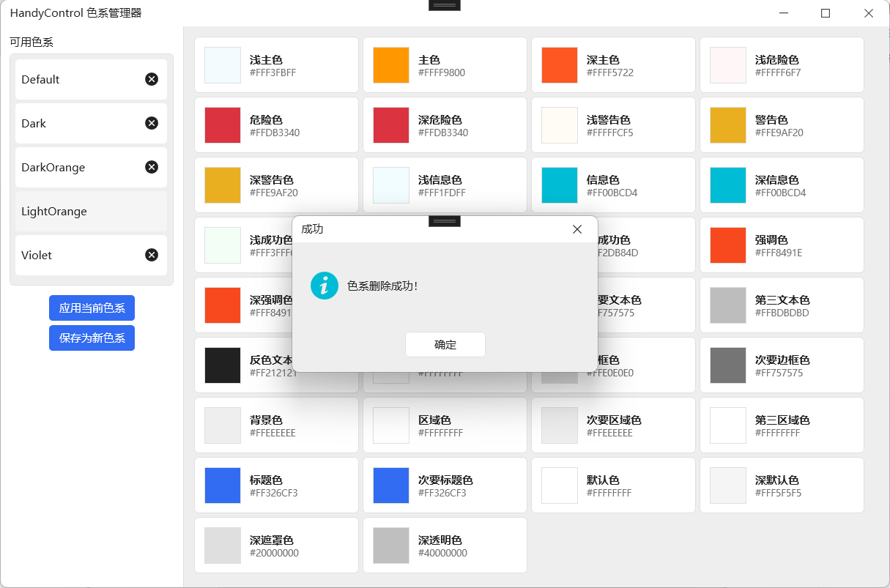
Task: Pick the 深主色 swatch
Action: [560, 65]
